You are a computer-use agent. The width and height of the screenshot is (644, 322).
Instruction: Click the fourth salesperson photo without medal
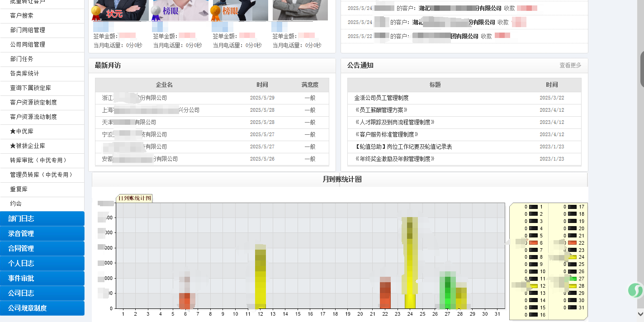click(x=300, y=10)
